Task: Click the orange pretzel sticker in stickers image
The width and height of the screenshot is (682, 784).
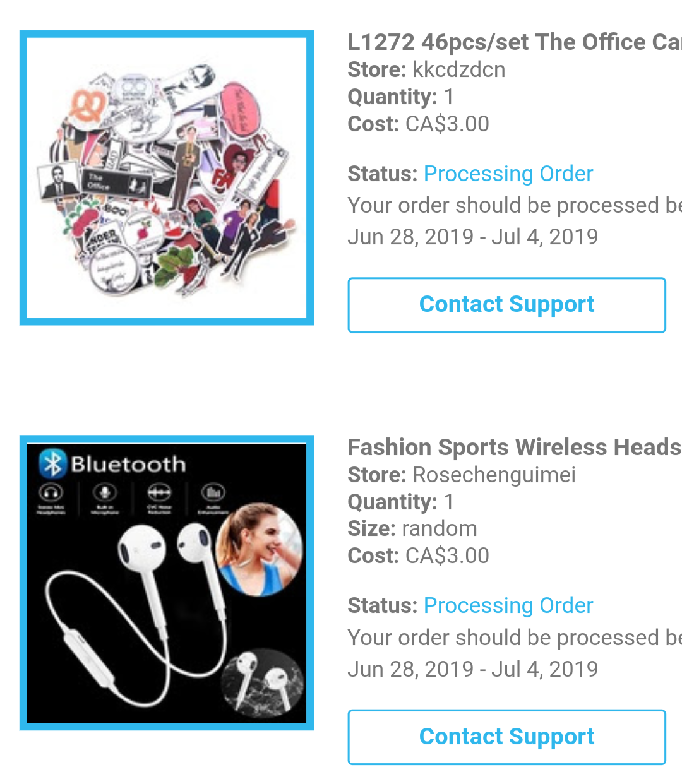Action: [x=87, y=105]
